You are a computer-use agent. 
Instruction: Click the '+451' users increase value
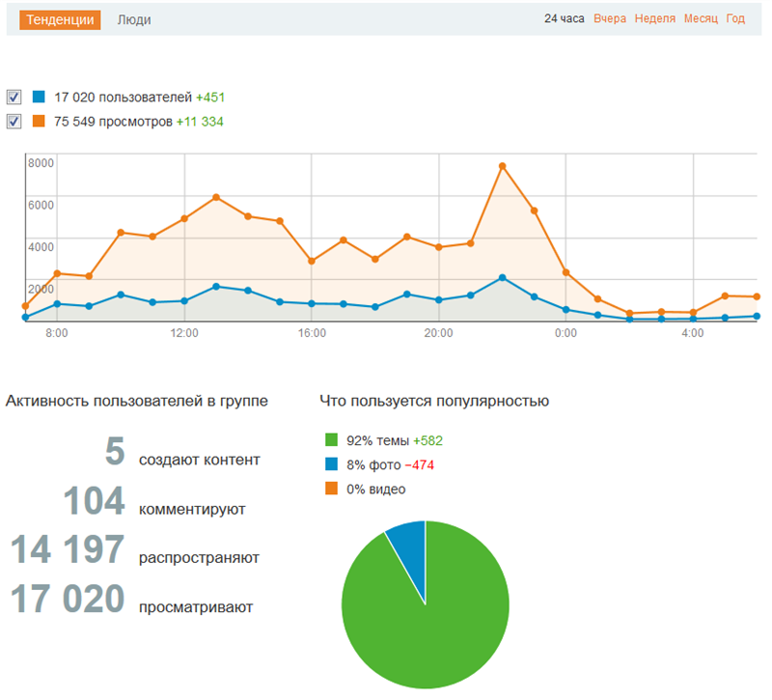tap(210, 98)
